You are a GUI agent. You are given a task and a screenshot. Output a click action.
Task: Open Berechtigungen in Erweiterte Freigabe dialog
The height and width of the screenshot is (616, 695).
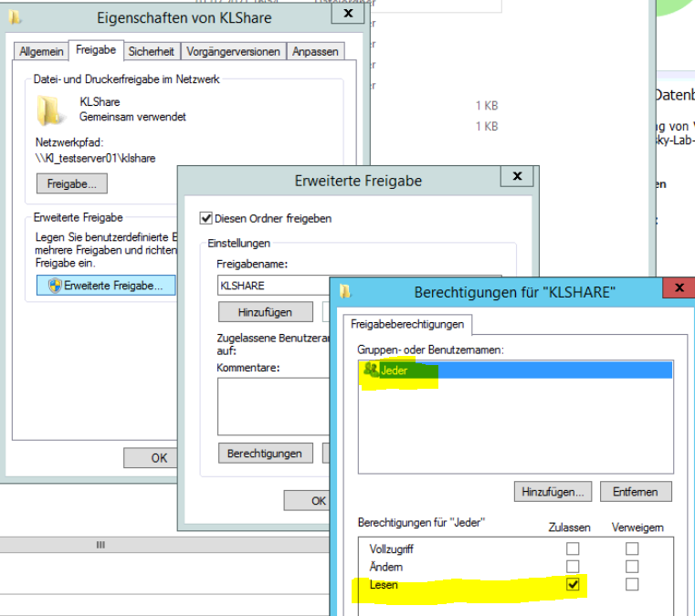pyautogui.click(x=265, y=453)
